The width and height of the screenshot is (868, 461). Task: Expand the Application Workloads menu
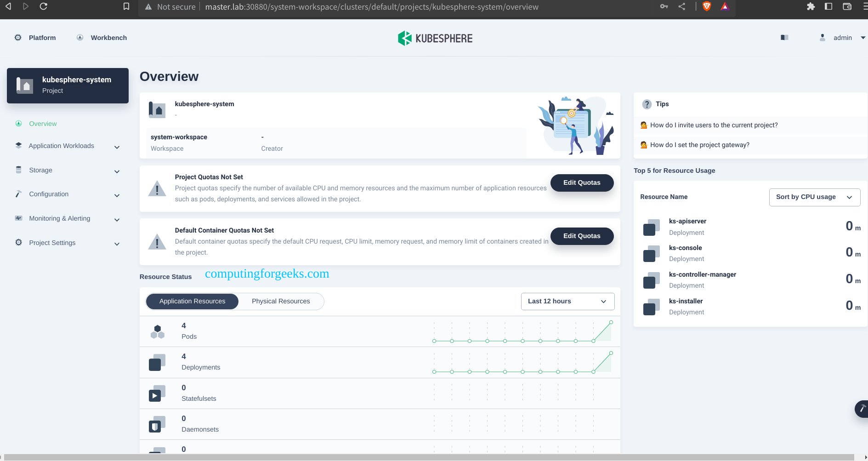68,146
